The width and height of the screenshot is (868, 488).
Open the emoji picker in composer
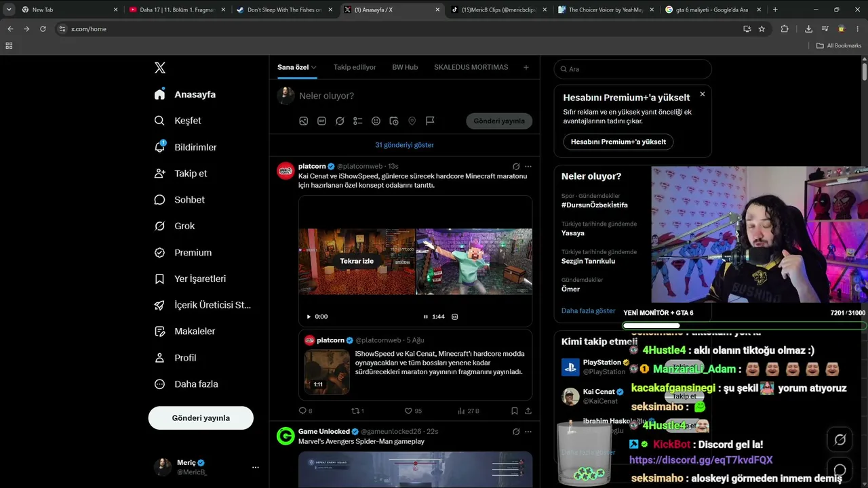(x=376, y=121)
